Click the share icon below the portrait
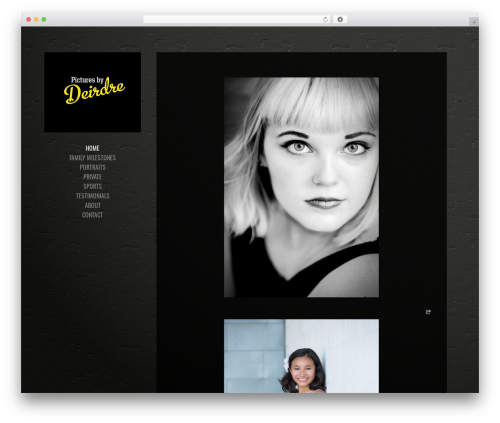 coord(428,312)
